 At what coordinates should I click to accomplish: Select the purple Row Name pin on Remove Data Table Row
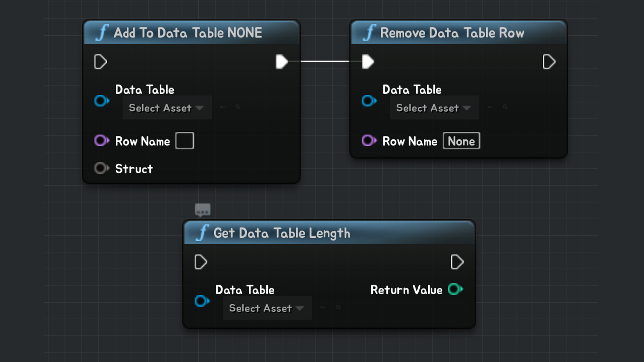[x=369, y=141]
